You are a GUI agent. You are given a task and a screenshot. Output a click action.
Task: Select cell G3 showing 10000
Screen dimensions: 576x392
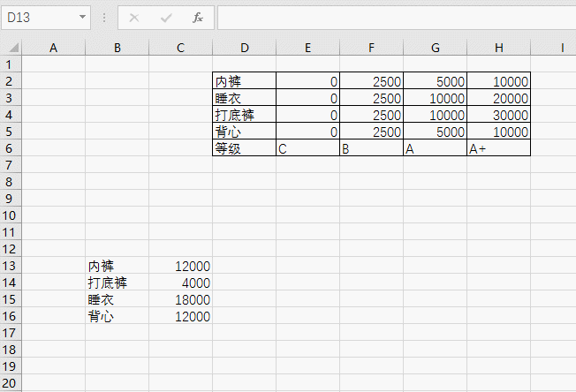coord(436,98)
